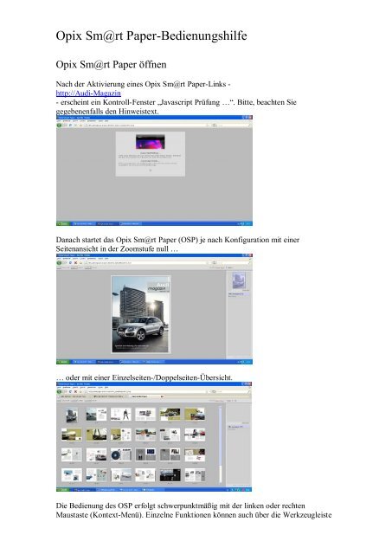The width and height of the screenshot is (392, 554).
Task: Click the Javascript check dialog in first screenshot
Action: 150,154
